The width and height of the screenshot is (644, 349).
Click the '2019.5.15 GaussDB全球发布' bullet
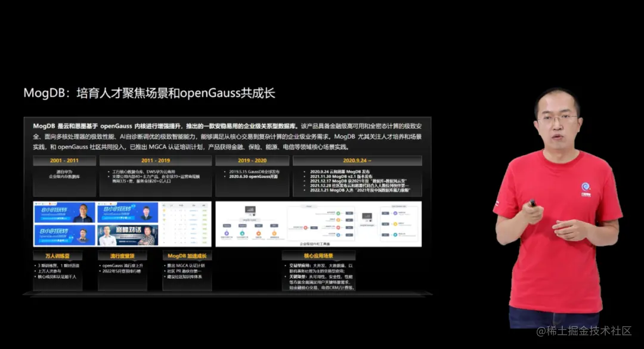tap(254, 171)
